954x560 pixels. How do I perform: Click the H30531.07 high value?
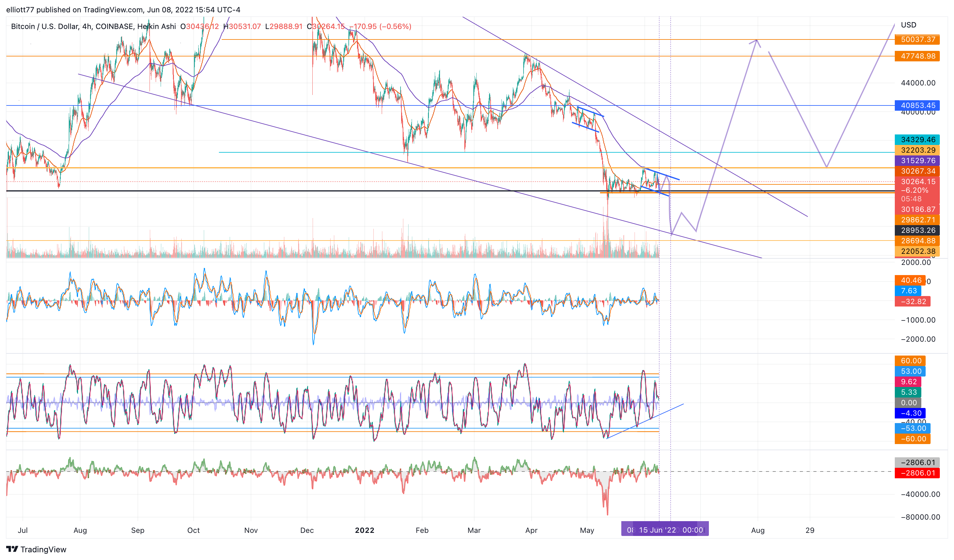(x=242, y=27)
